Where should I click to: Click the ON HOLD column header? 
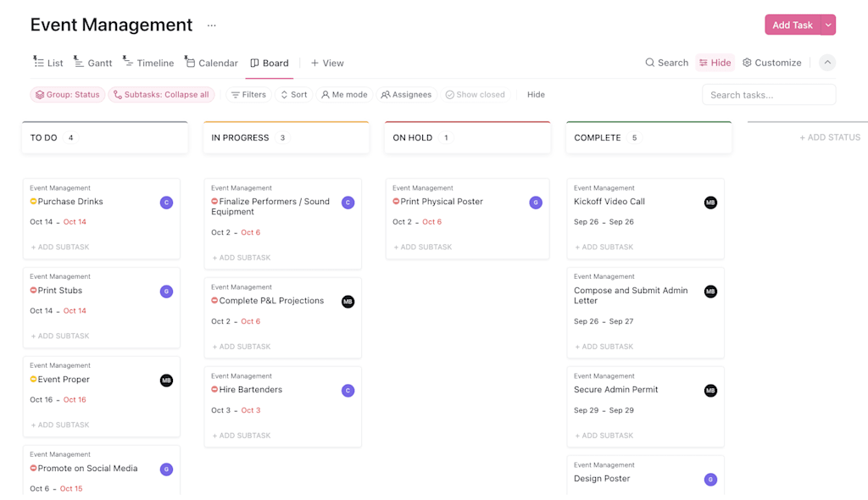468,137
